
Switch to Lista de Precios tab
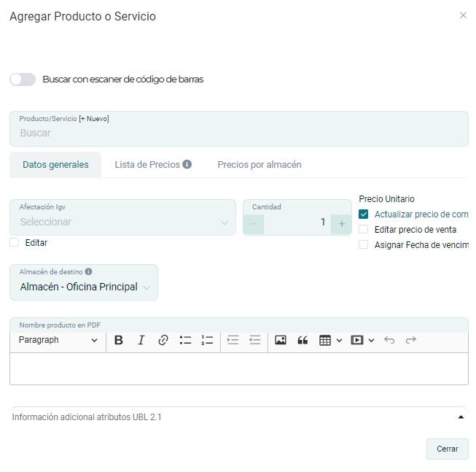(152, 165)
